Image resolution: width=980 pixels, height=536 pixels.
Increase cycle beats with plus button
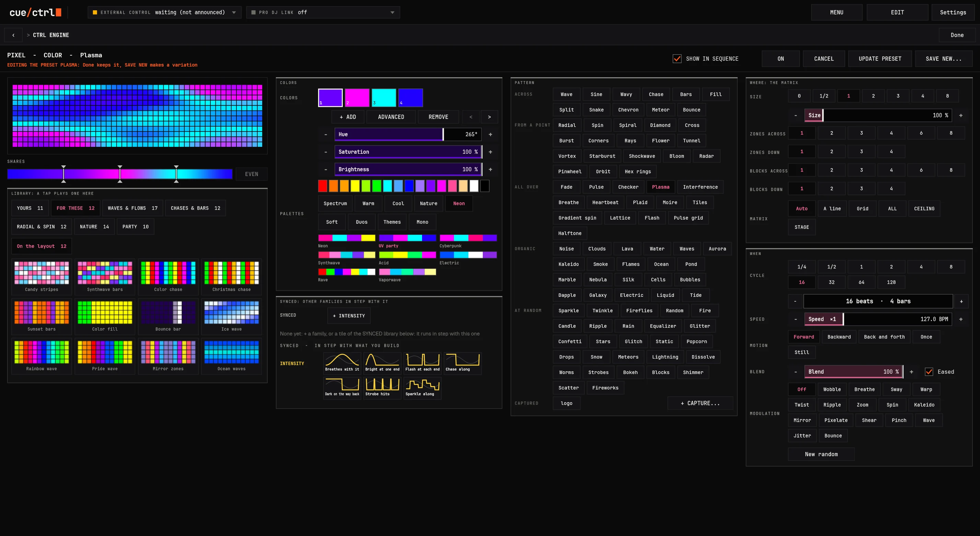click(x=961, y=301)
